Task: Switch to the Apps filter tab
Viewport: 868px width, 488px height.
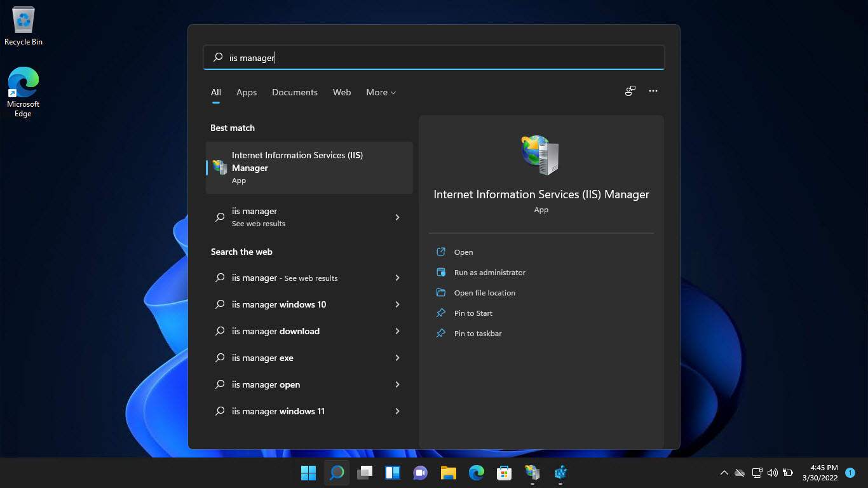Action: 247,92
